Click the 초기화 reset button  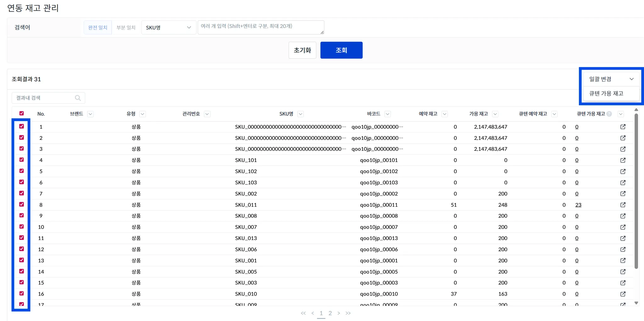point(303,50)
